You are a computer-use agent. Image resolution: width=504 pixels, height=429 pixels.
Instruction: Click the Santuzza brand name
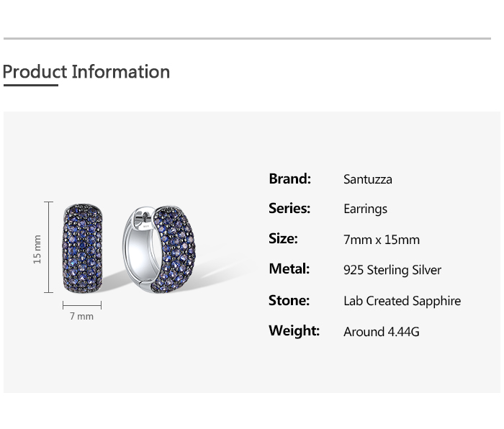[368, 179]
